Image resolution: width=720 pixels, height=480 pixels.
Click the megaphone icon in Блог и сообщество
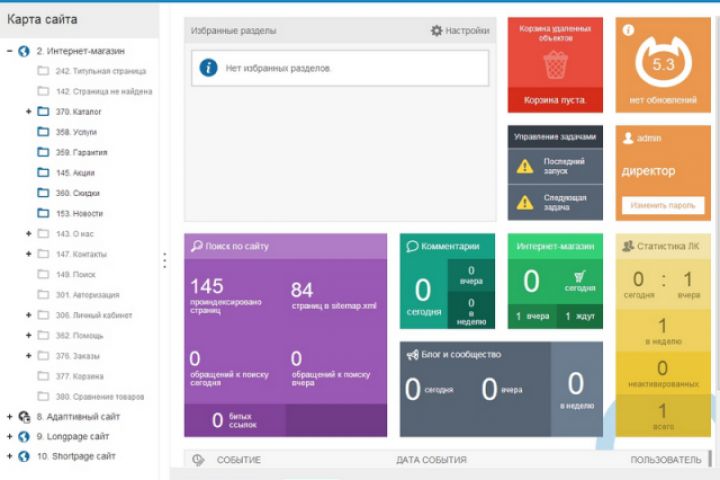coord(412,355)
